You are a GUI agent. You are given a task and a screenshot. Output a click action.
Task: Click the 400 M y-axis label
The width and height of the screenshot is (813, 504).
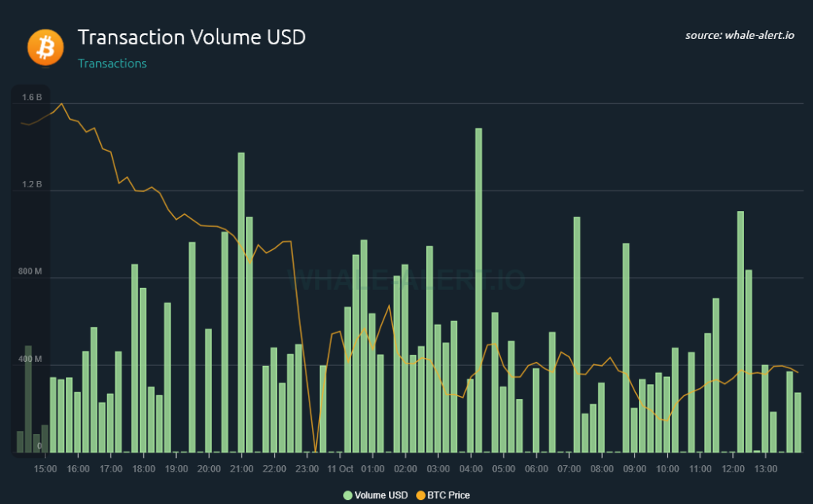coord(31,360)
